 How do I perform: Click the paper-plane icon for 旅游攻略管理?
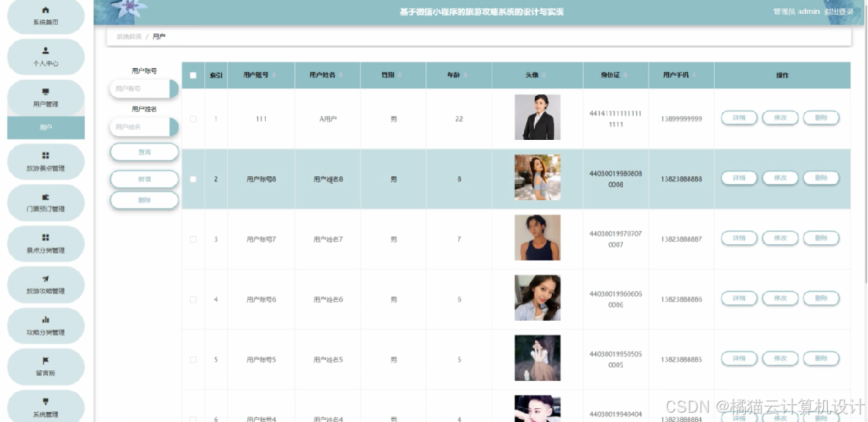coord(46,279)
